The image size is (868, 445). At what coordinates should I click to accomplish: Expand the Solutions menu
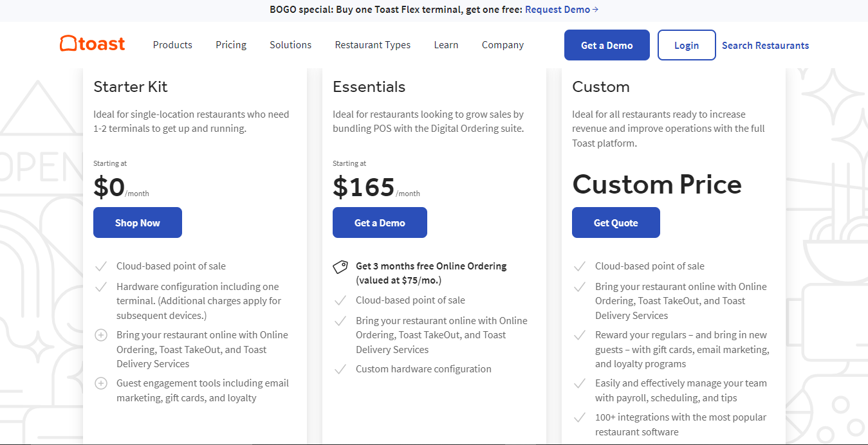click(290, 45)
